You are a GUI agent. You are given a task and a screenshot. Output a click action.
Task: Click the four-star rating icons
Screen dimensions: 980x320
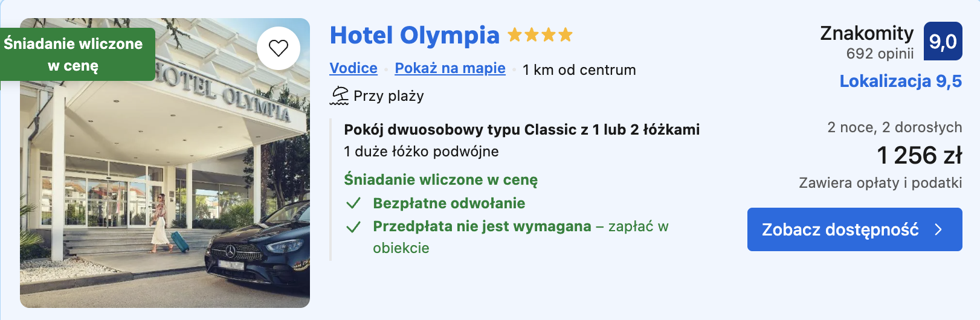(x=540, y=35)
